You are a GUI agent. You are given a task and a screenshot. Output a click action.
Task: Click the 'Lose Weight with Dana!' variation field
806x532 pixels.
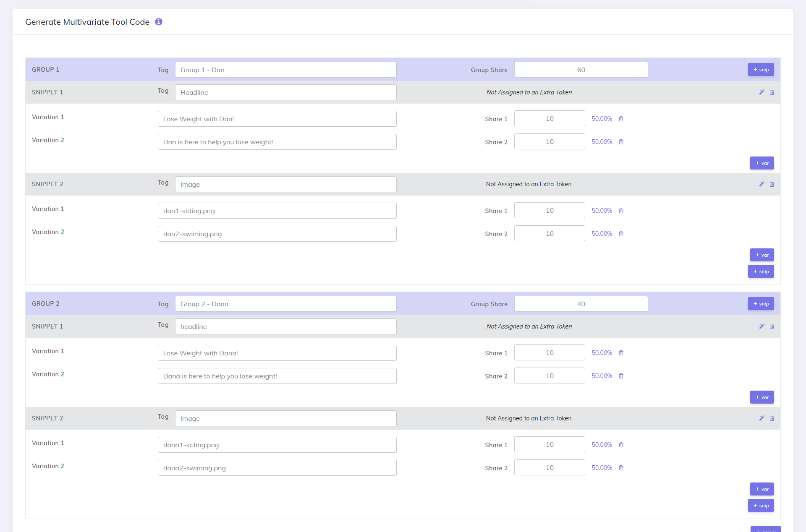pos(277,353)
